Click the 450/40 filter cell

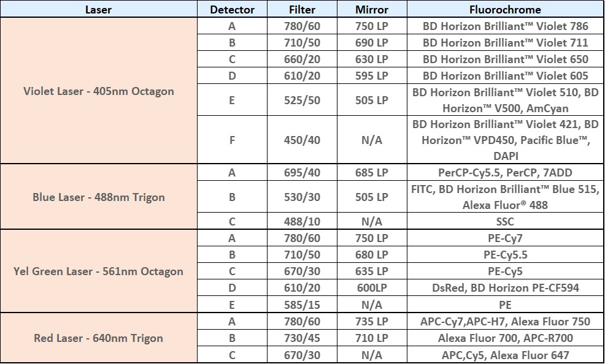tap(302, 140)
